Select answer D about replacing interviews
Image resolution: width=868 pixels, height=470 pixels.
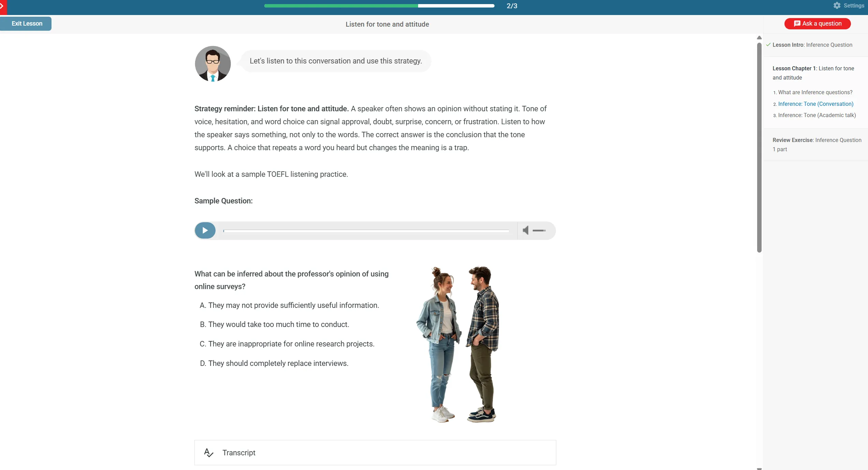(274, 363)
